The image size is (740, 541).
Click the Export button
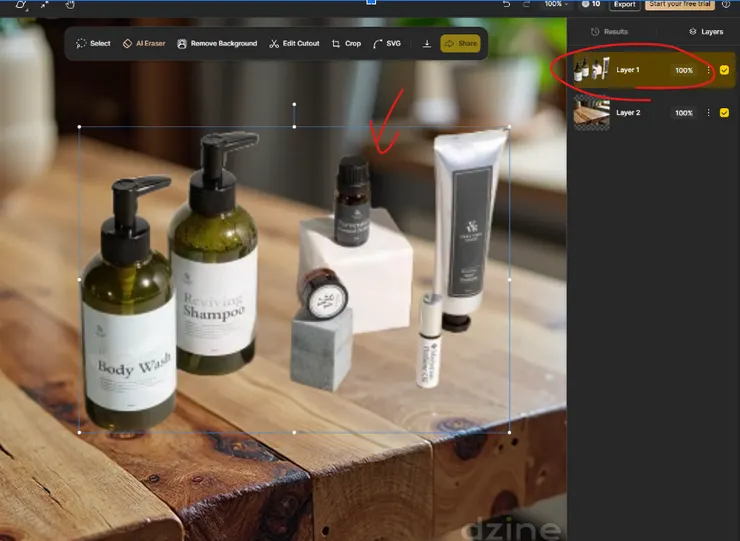point(624,4)
